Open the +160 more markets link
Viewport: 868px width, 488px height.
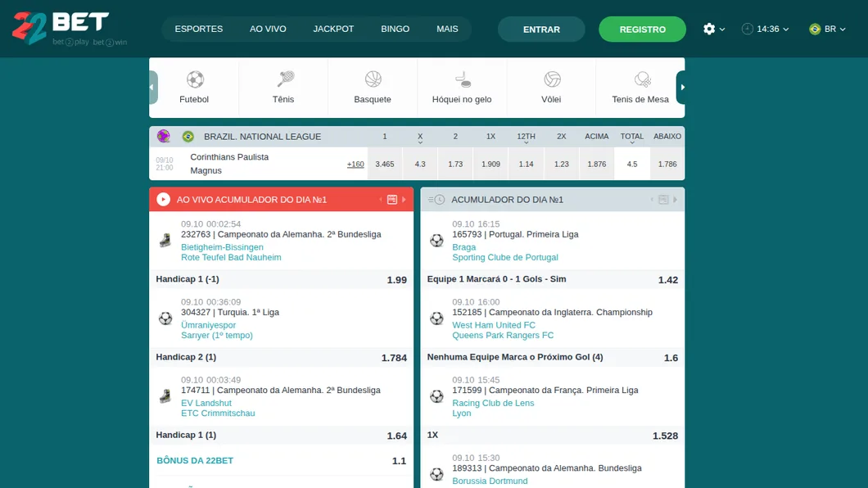click(355, 165)
